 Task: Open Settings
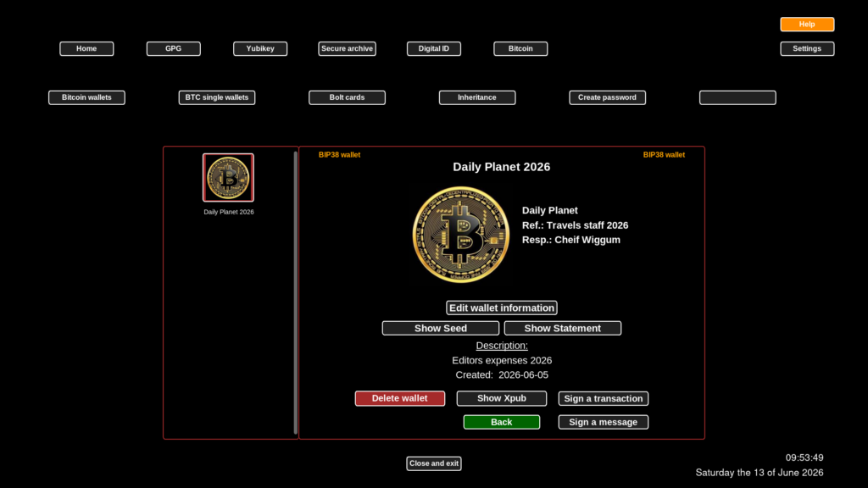click(x=807, y=48)
